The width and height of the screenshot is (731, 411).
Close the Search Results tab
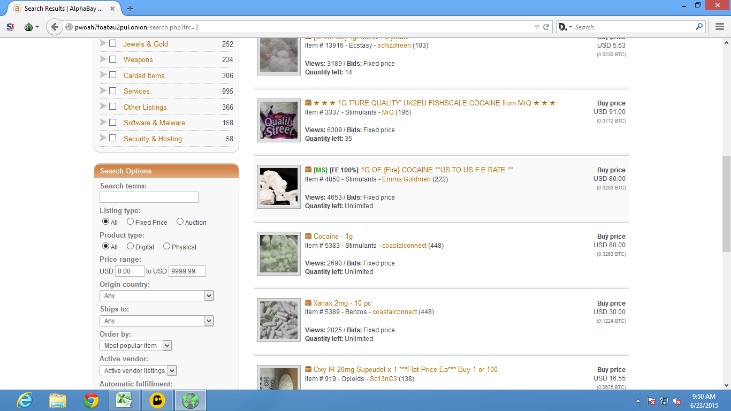[x=112, y=8]
